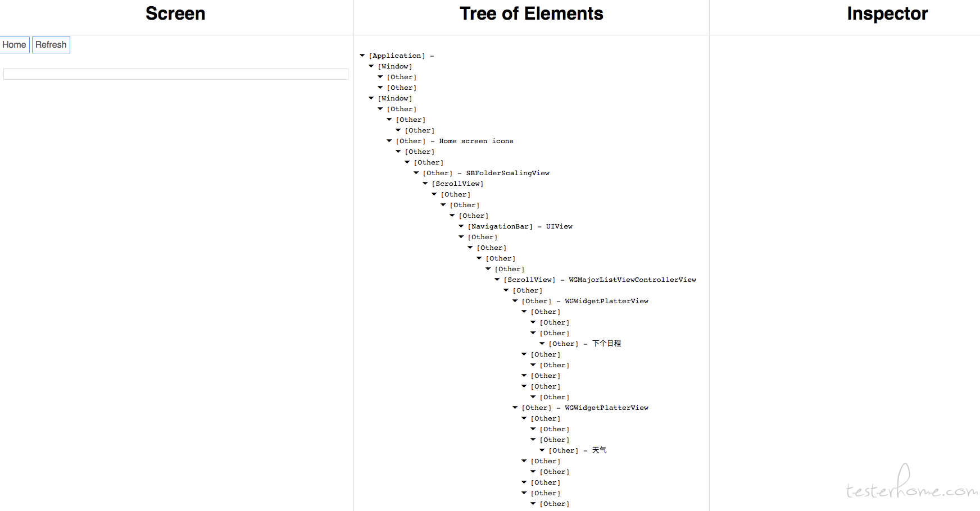The height and width of the screenshot is (511, 980).
Task: Collapse the WGMajorListViewControllerView ScrollView node
Action: point(497,280)
